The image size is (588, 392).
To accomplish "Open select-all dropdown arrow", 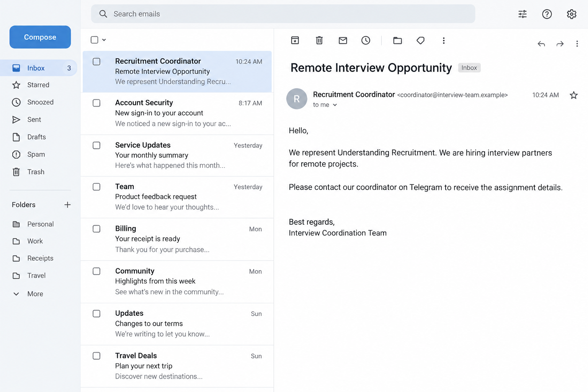I will (x=104, y=40).
